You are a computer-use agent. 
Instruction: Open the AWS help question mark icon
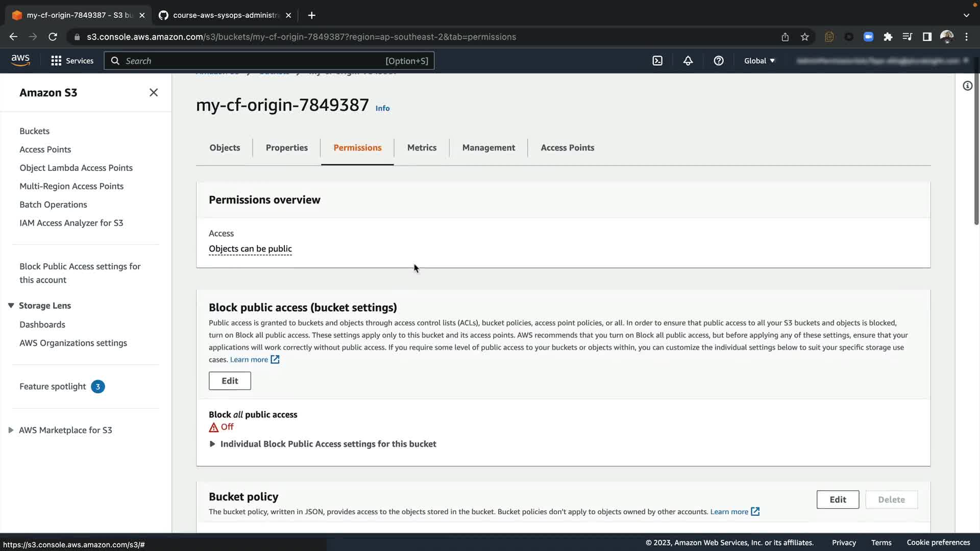(x=719, y=61)
